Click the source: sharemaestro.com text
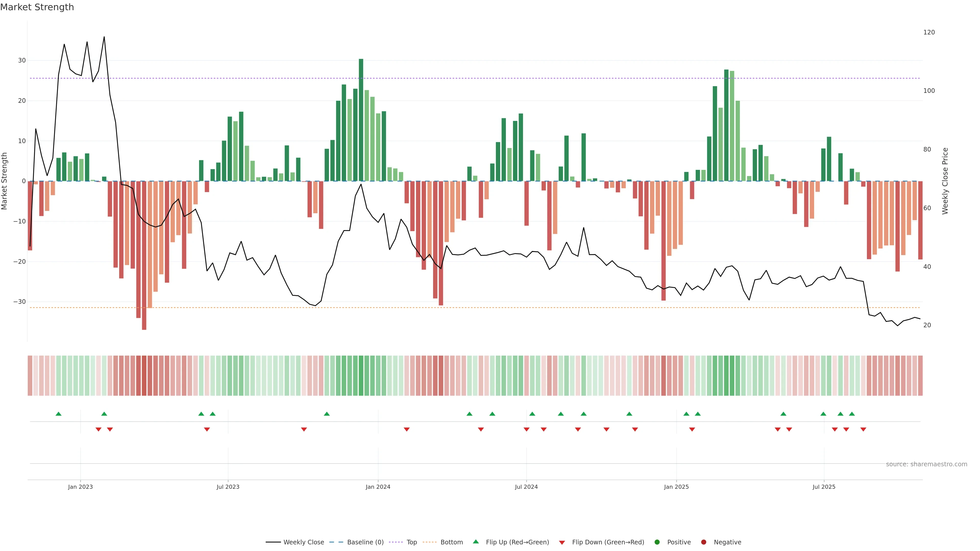This screenshot has height=551, width=980. pos(926,464)
